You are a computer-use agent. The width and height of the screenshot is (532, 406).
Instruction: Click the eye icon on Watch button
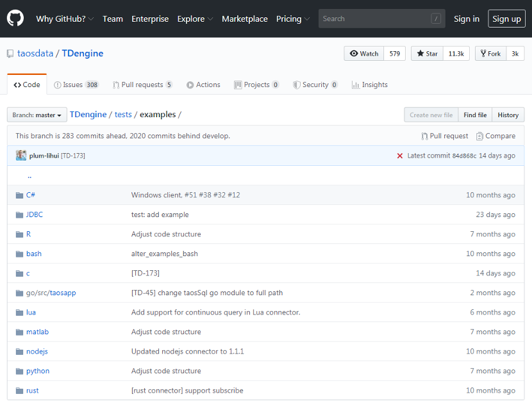point(354,54)
